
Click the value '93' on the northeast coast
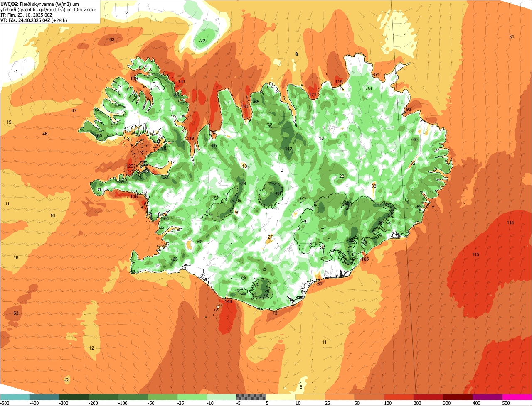pos(409,109)
